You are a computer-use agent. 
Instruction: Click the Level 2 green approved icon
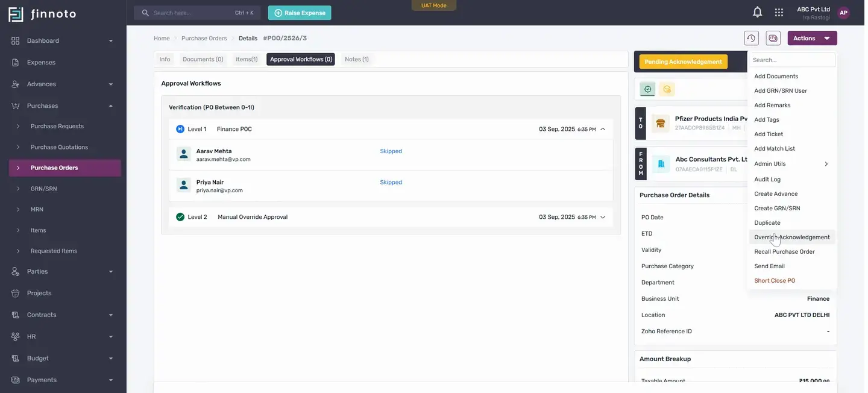[x=180, y=217]
